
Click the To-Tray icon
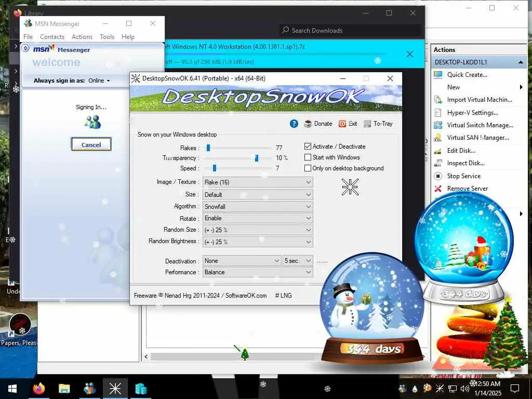(367, 124)
